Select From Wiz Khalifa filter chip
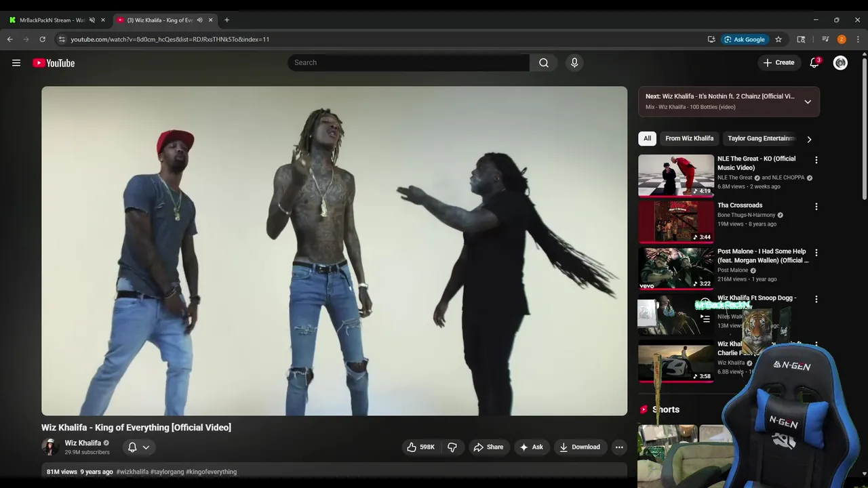Viewport: 868px width, 488px height. click(x=689, y=138)
